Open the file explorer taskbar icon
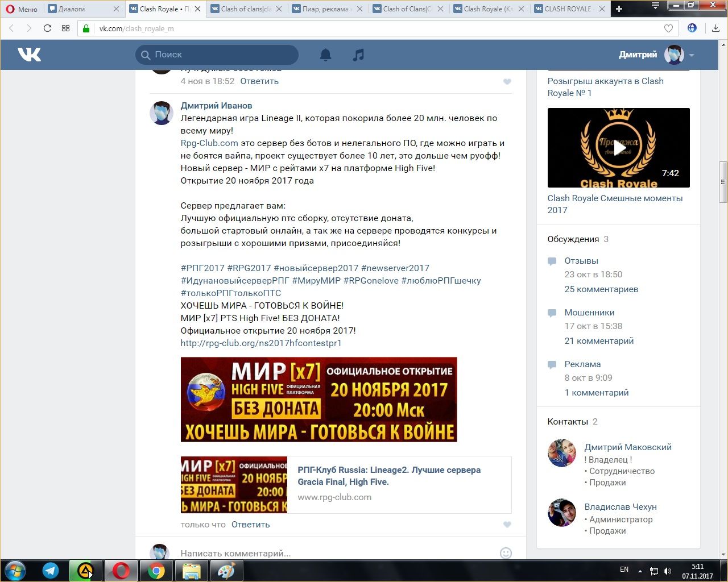728x582 pixels. click(x=192, y=571)
